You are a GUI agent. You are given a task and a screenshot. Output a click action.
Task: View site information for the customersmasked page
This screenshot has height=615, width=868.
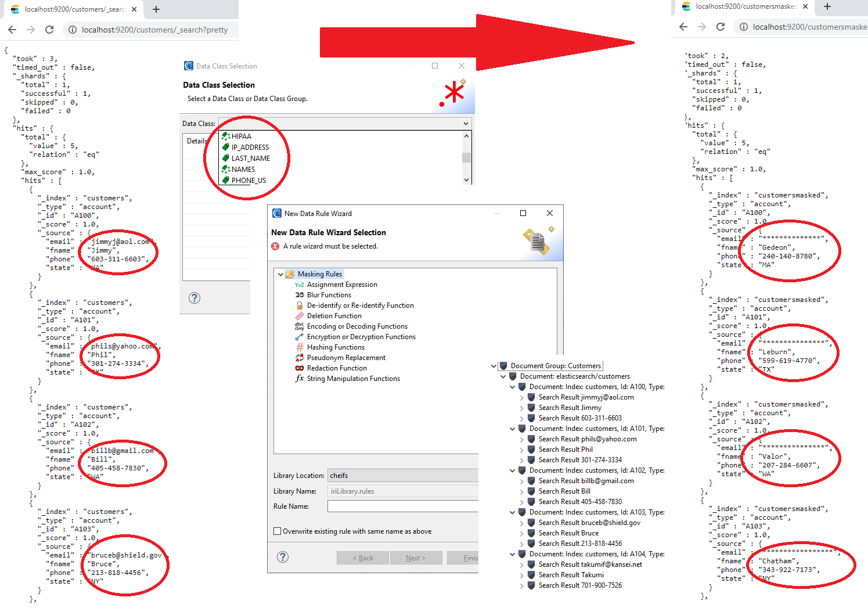tap(744, 27)
